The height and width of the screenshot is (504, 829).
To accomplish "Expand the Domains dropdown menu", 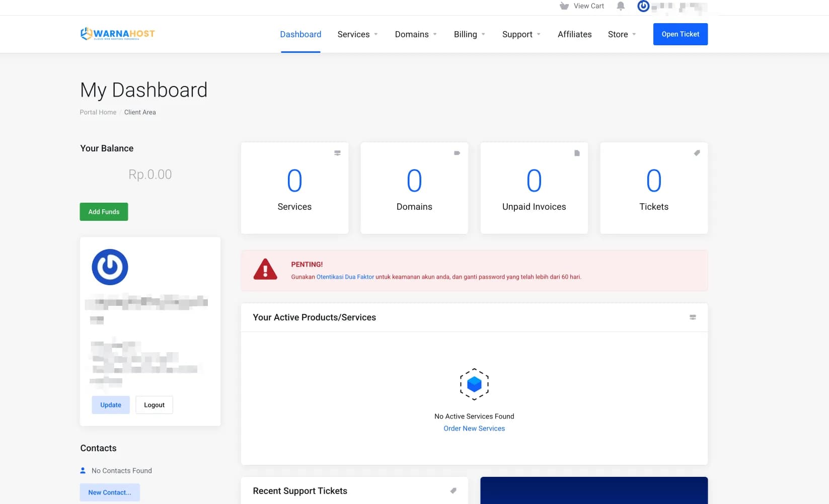I will click(416, 34).
